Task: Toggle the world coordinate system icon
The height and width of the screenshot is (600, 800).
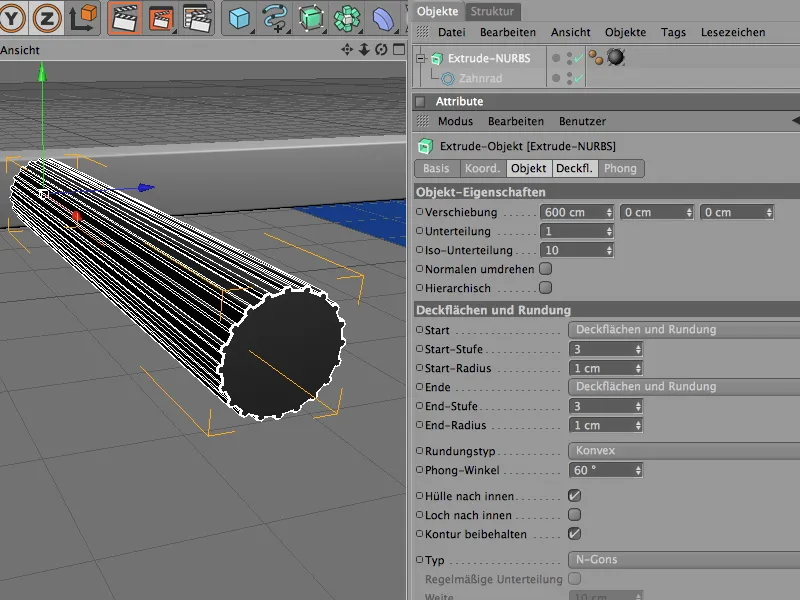Action: point(83,17)
